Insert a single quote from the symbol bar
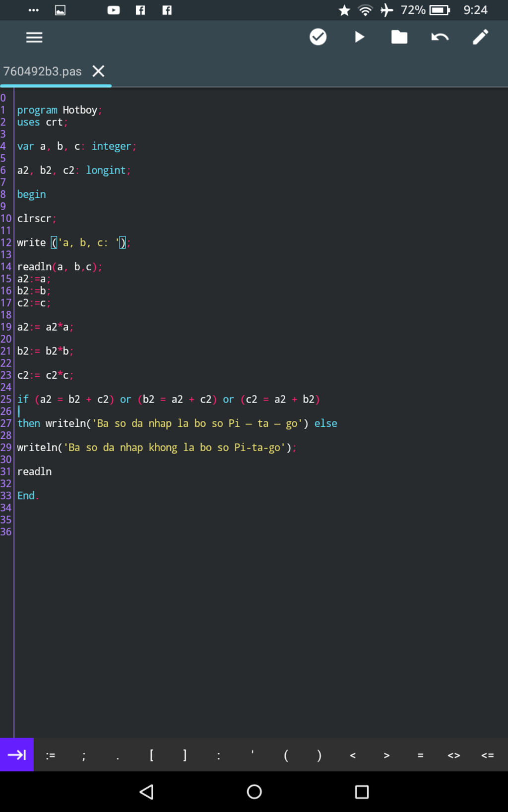The width and height of the screenshot is (508, 812). [253, 753]
